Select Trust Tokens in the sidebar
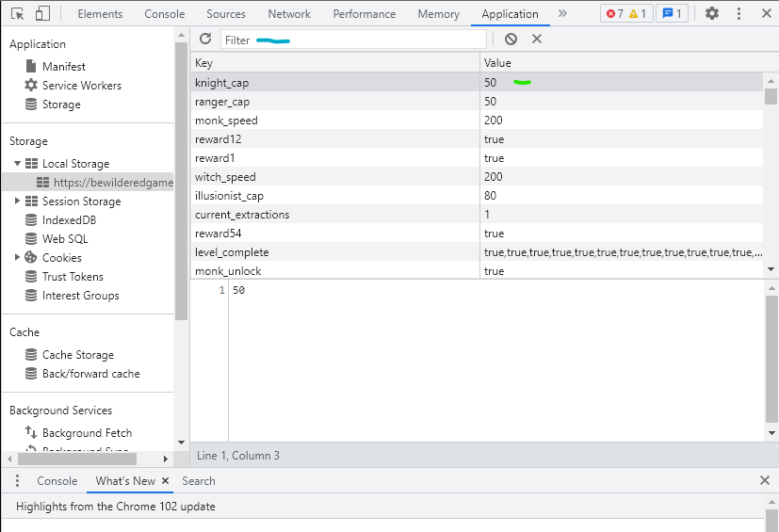The image size is (779, 532). tap(64, 276)
